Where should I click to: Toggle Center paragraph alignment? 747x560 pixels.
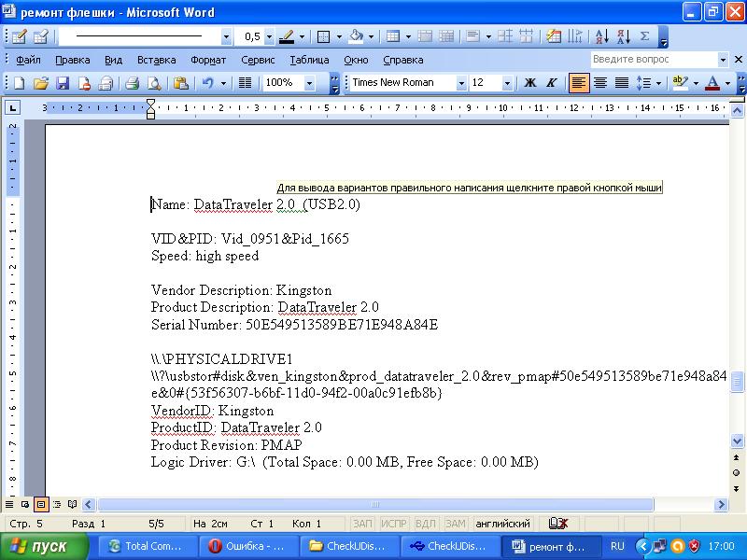coord(600,83)
